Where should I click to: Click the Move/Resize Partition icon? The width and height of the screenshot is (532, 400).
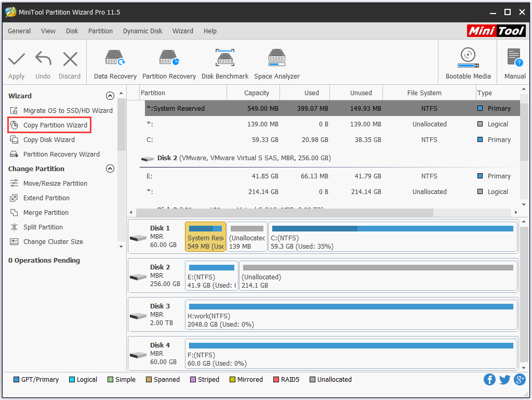pos(14,184)
